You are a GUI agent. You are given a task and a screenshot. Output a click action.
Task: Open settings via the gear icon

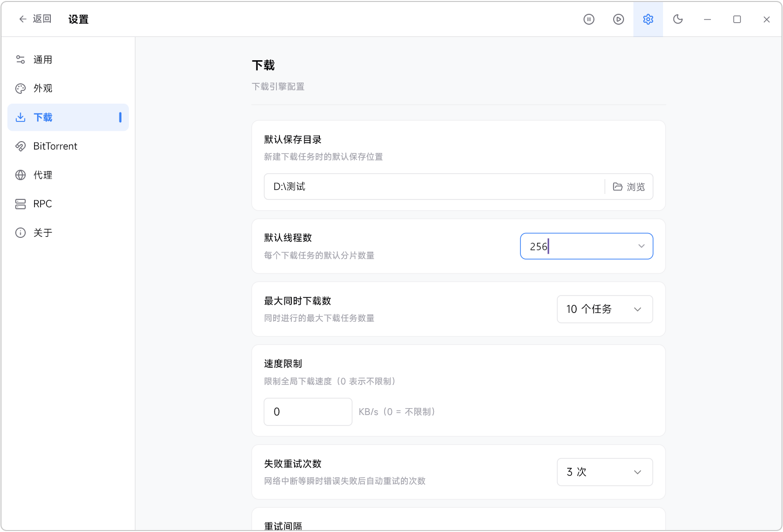[648, 19]
